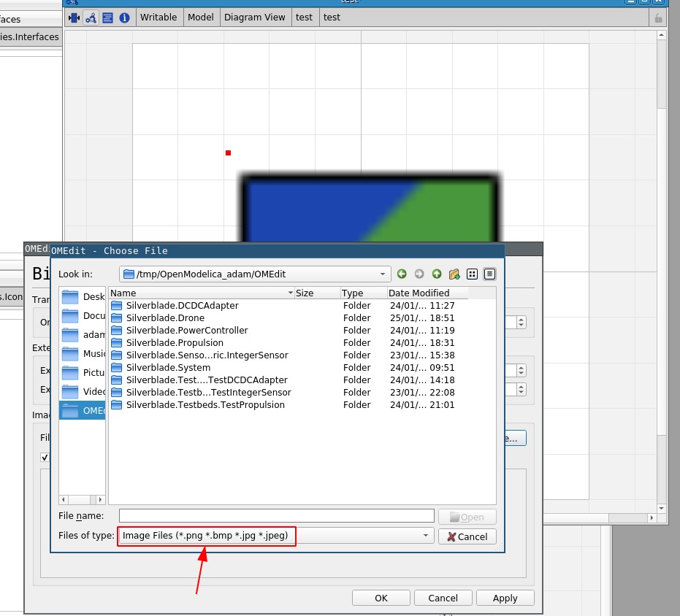680x616 pixels.
Task: Toggle the checked checkbox in the Image section
Action: click(x=45, y=458)
